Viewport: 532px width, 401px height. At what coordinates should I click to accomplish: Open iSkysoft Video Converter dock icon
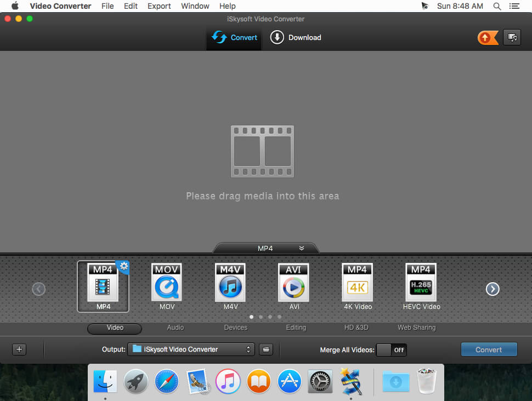click(x=352, y=381)
